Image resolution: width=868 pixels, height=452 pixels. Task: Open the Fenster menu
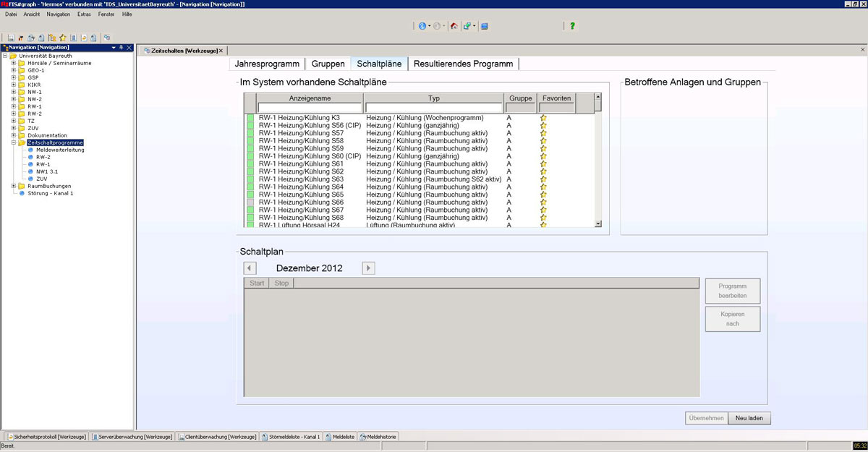click(106, 14)
